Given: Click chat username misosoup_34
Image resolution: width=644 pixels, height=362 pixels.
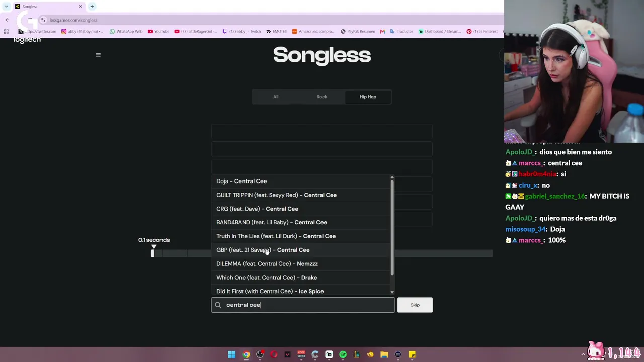Looking at the screenshot, I should tap(526, 229).
